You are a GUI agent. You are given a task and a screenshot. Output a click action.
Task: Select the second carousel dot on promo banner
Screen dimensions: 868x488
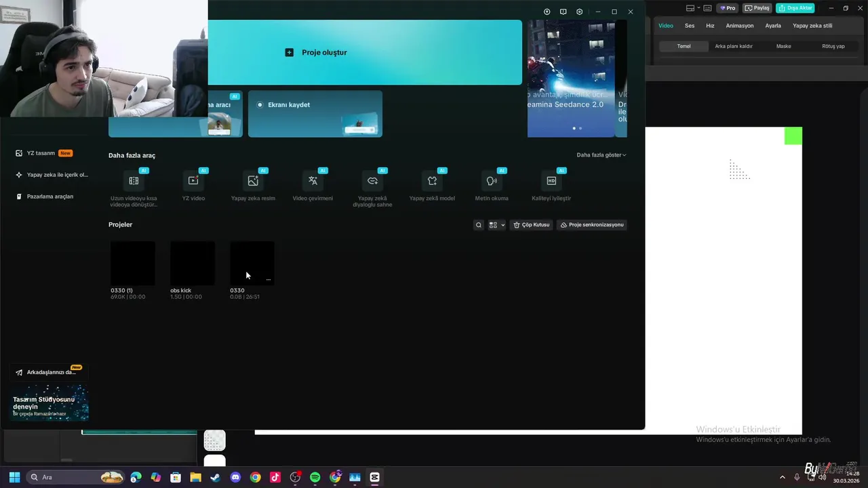pyautogui.click(x=580, y=128)
